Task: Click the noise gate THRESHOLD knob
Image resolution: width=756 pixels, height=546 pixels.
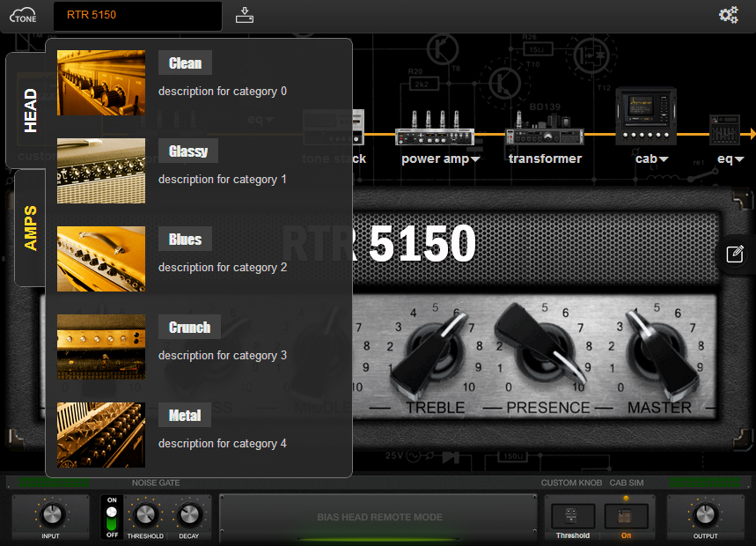Action: click(145, 514)
